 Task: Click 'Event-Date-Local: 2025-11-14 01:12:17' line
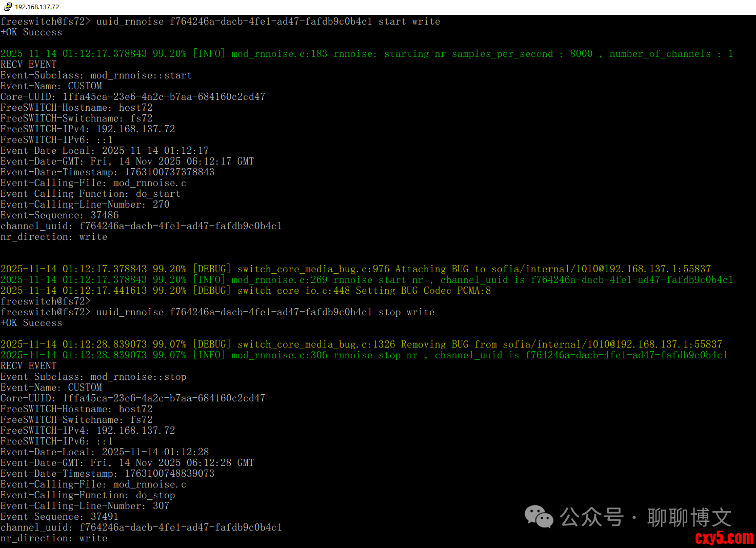pyautogui.click(x=105, y=151)
